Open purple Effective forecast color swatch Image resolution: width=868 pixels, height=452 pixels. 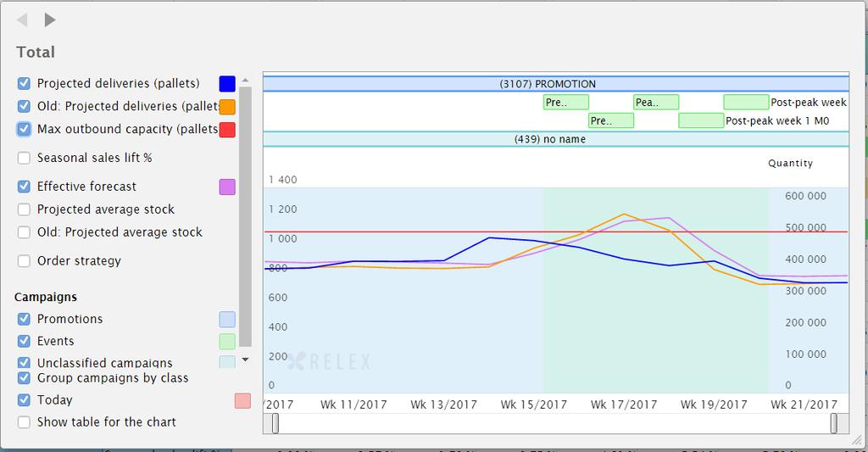pyautogui.click(x=227, y=187)
